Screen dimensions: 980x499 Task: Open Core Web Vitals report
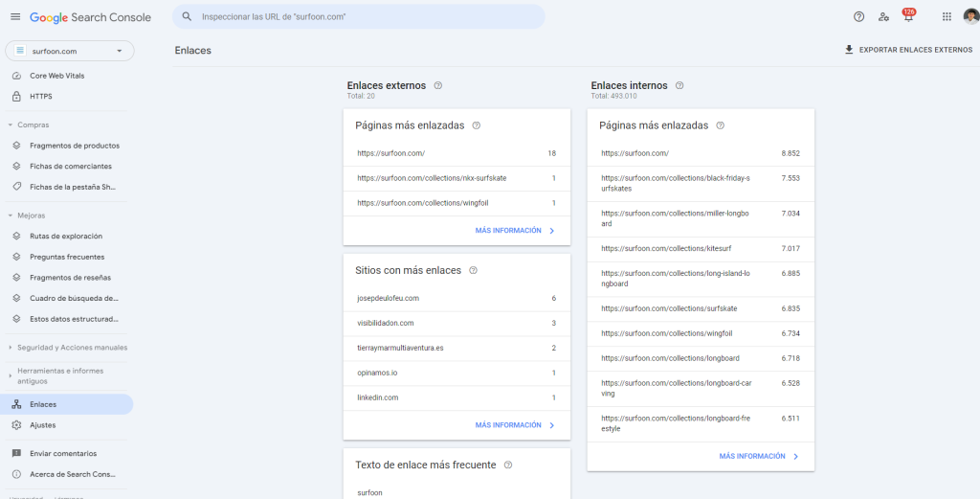(59, 76)
